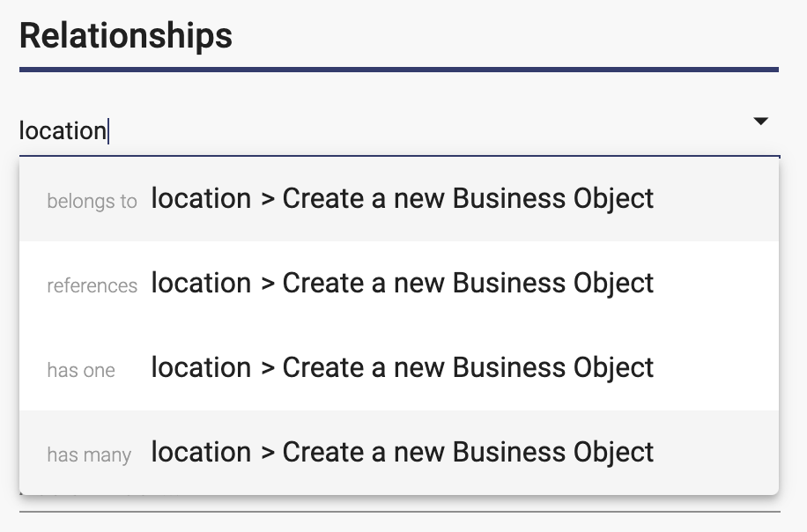Pick the 'has one location' option

399,368
